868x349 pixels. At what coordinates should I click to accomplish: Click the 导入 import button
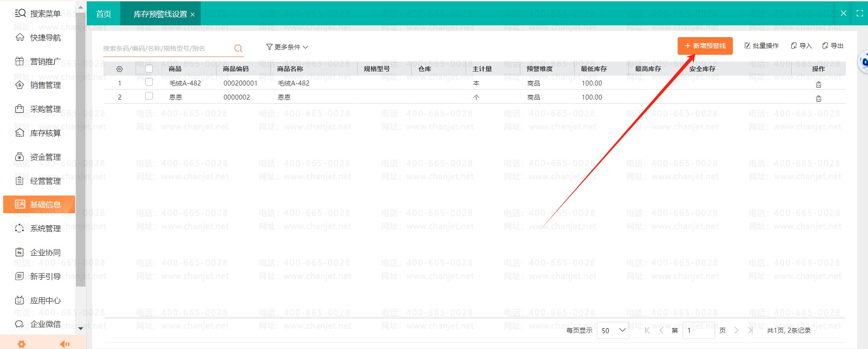coord(802,46)
